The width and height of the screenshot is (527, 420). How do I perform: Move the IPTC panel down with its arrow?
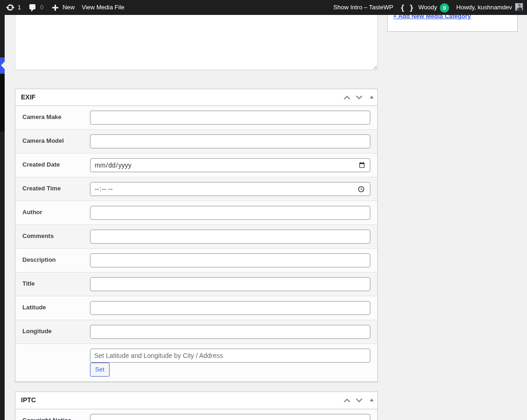point(359,400)
